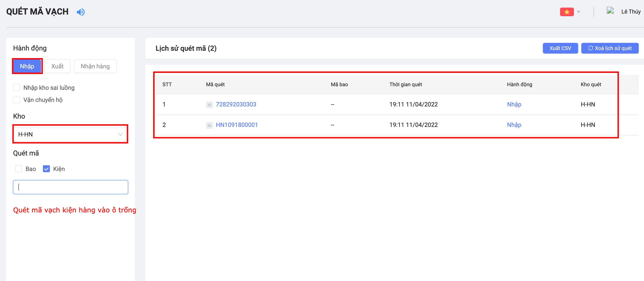The image size is (644, 281).
Task: Click the STT column header
Action: [x=167, y=84]
